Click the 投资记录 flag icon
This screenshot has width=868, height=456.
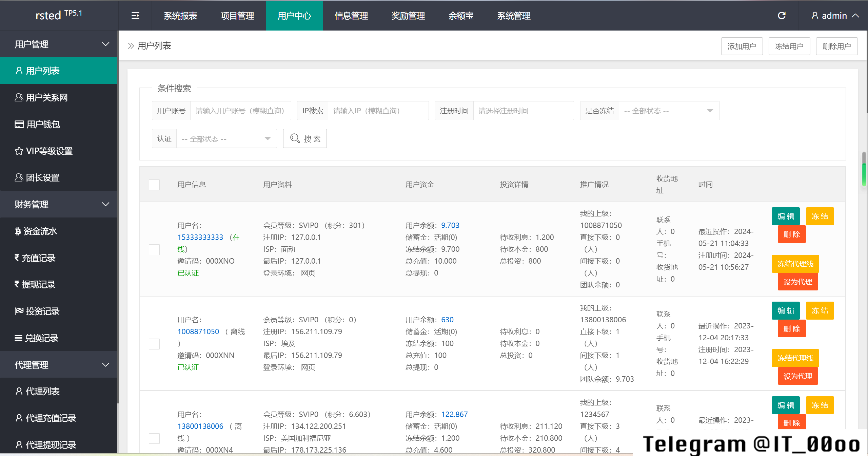19,311
